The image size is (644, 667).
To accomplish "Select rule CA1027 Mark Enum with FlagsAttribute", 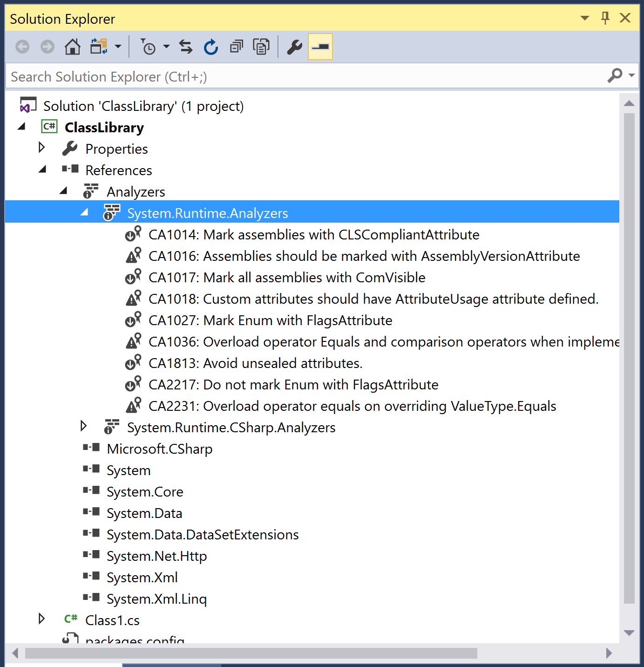I will 271,320.
